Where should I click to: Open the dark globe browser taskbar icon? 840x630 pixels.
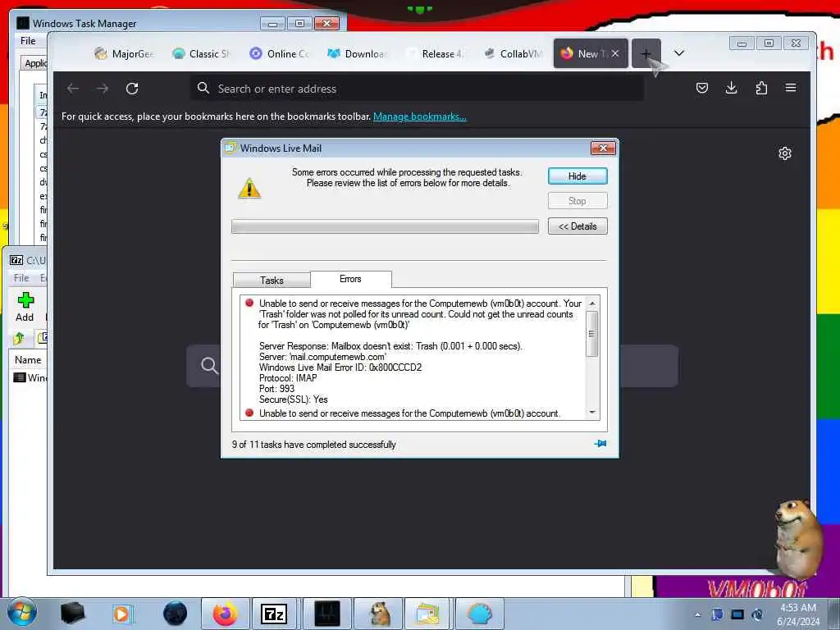[175, 614]
